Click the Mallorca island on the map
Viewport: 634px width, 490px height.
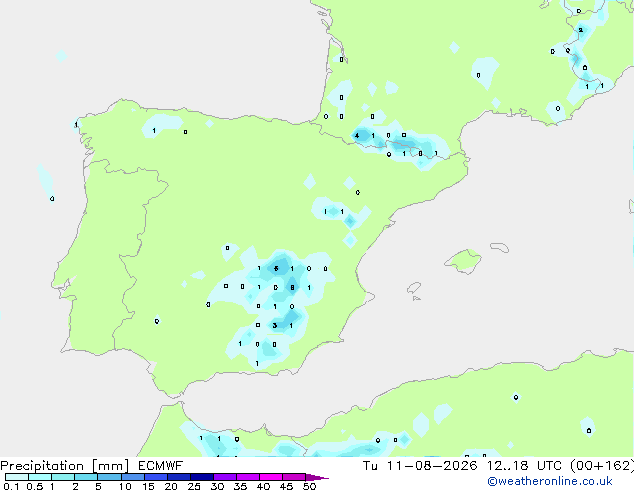pos(464,261)
